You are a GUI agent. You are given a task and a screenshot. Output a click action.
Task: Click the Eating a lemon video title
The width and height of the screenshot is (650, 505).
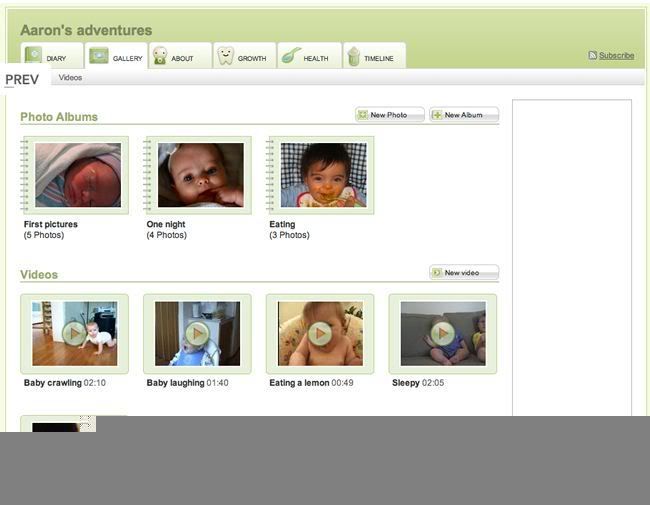tap(299, 383)
